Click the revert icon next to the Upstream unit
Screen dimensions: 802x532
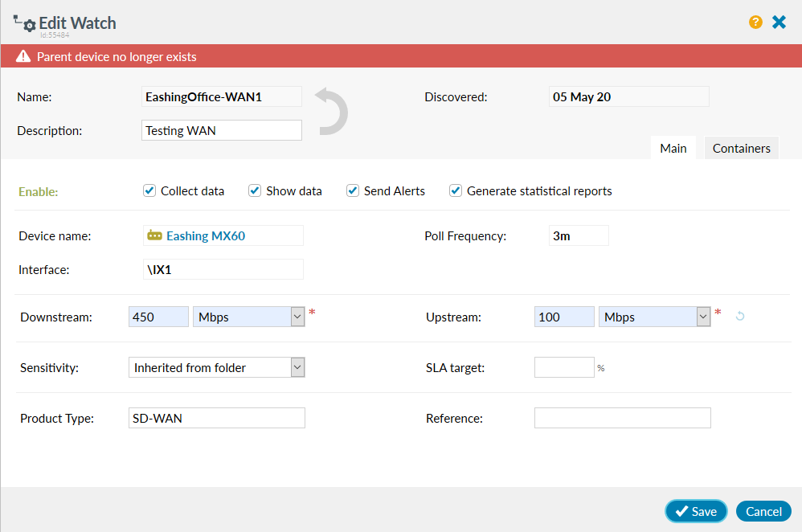(739, 316)
